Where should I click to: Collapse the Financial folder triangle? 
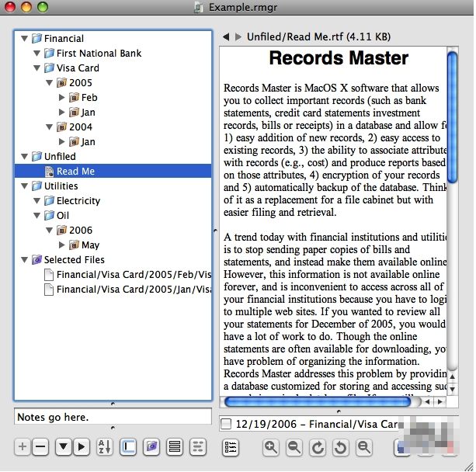(25, 39)
